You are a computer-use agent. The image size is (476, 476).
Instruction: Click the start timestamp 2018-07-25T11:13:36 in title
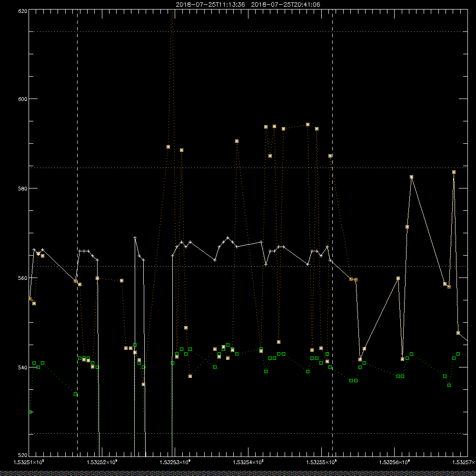(210, 5)
